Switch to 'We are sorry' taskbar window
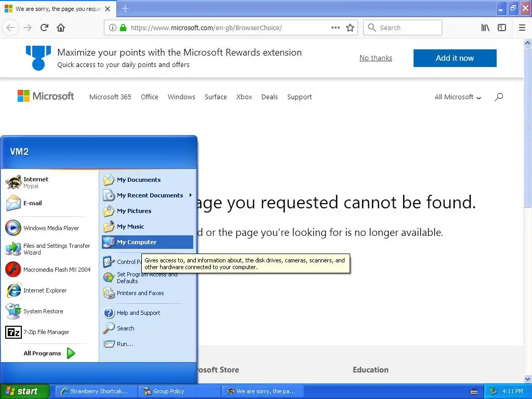Screen dimensions: 532x399 tap(262, 391)
